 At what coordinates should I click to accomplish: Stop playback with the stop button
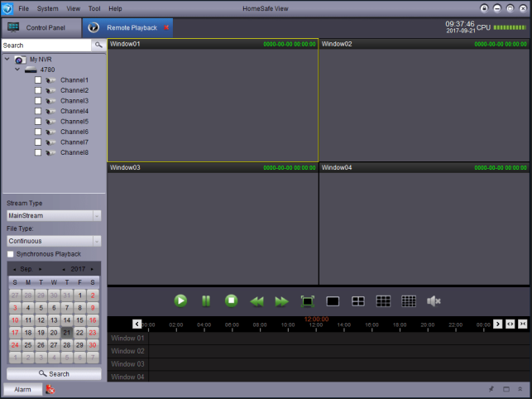(232, 301)
